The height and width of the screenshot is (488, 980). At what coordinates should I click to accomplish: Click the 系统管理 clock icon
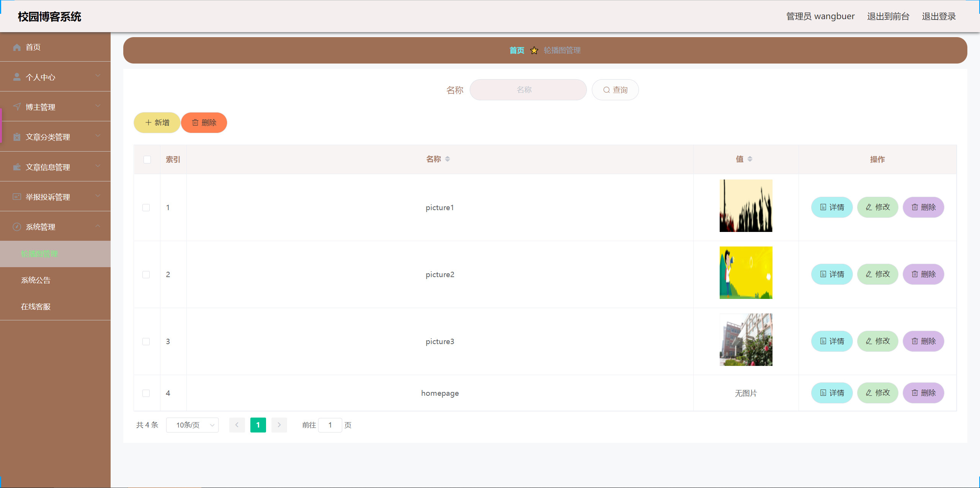(17, 227)
